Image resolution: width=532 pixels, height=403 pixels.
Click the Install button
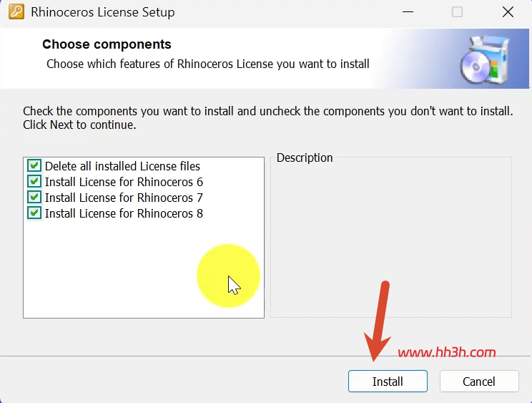click(388, 382)
